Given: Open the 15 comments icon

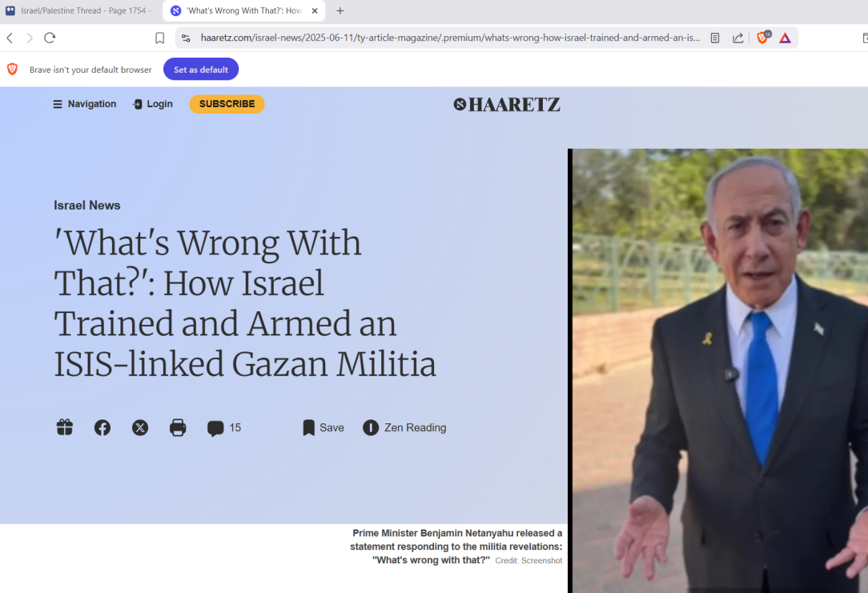Looking at the screenshot, I should coord(224,427).
